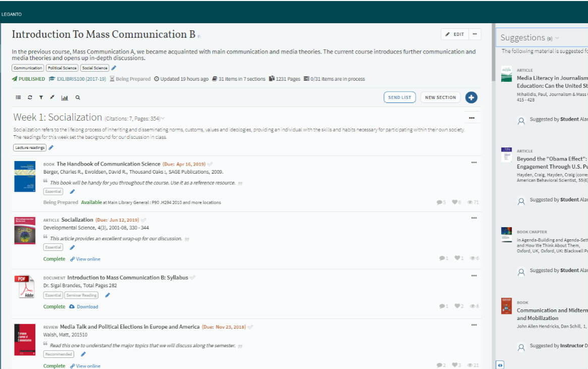Screen dimensions: 588x369
Task: Click the SEND LIST button
Action: click(x=399, y=97)
